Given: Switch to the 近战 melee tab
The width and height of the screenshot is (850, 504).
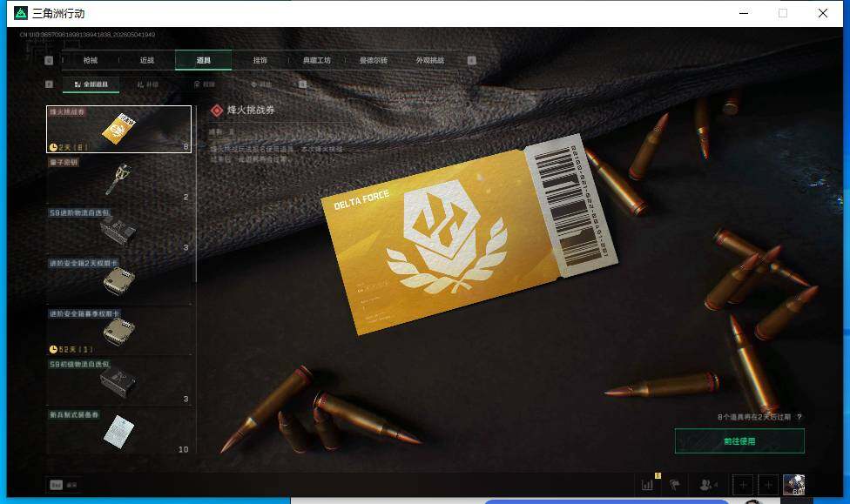Looking at the screenshot, I should coord(147,60).
